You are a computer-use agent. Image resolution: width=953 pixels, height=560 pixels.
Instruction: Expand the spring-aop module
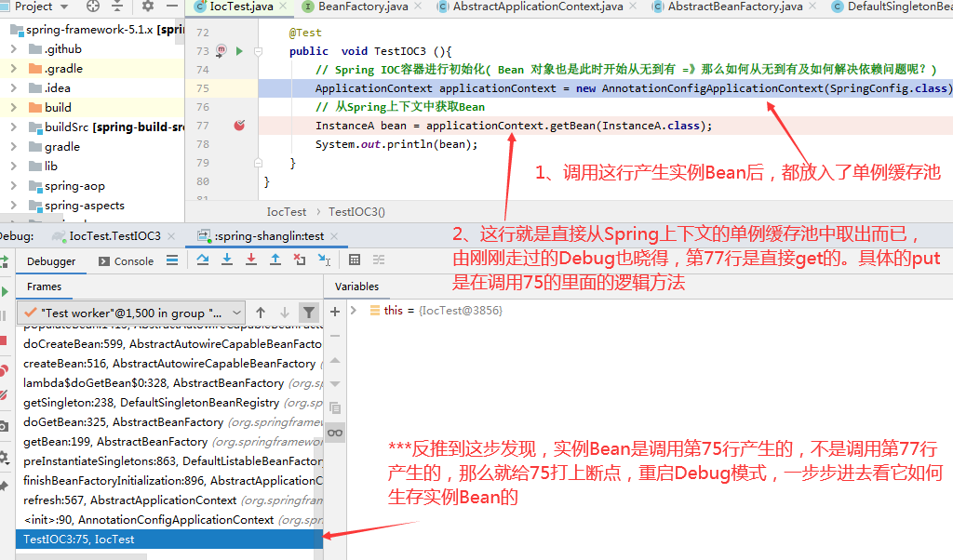[14, 186]
